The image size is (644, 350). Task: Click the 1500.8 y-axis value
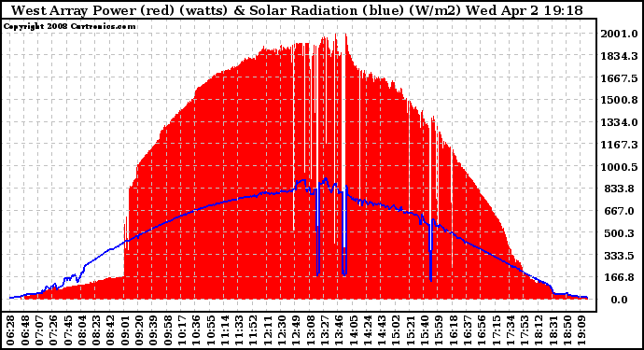coord(620,100)
